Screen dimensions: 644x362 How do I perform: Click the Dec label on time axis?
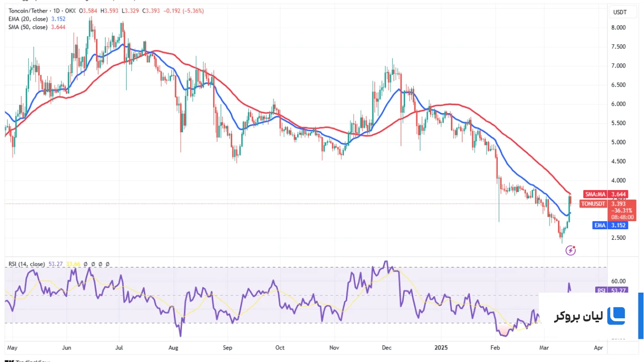pos(387,347)
